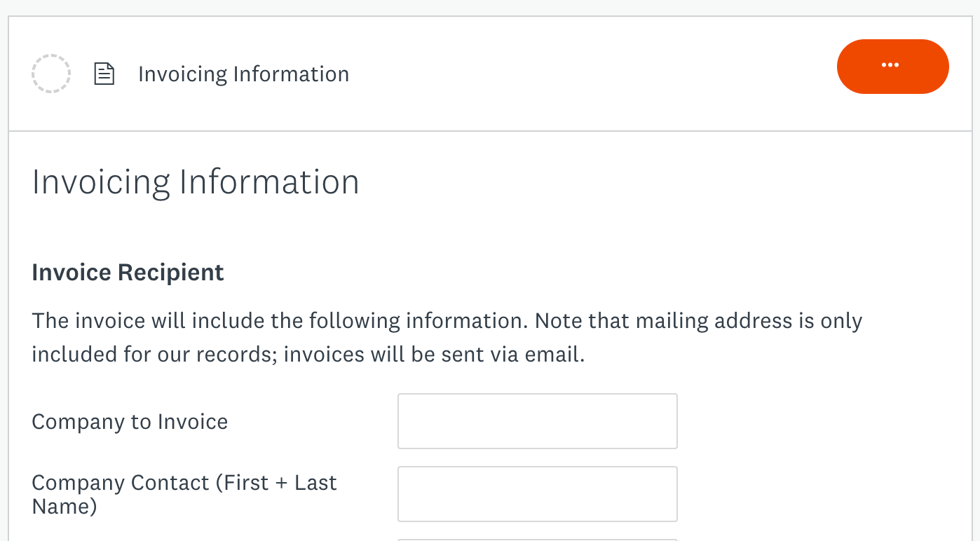Click the Company to Invoice label

point(130,422)
